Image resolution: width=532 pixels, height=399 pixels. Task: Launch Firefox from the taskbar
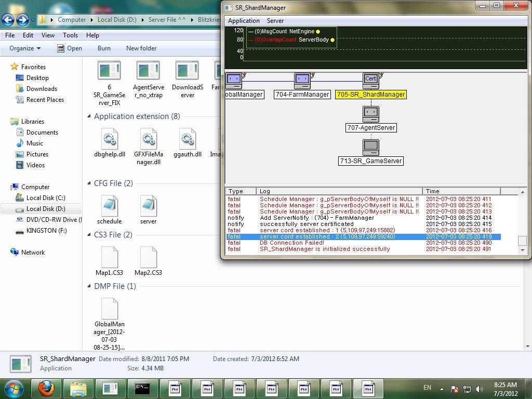tap(46, 388)
